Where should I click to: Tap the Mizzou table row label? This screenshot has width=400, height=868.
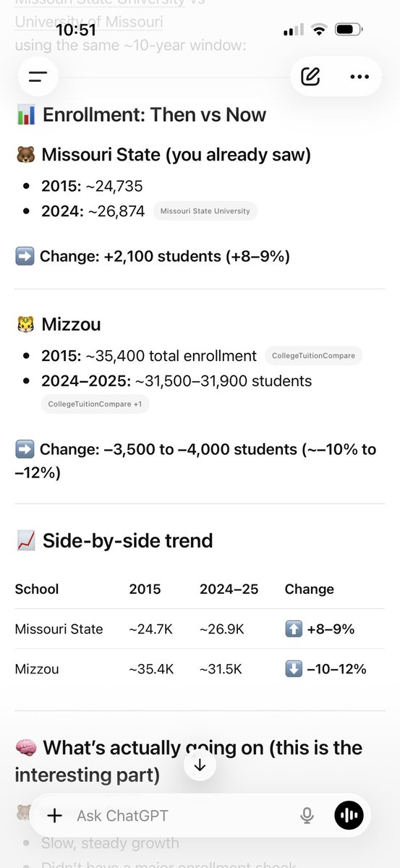(x=36, y=669)
